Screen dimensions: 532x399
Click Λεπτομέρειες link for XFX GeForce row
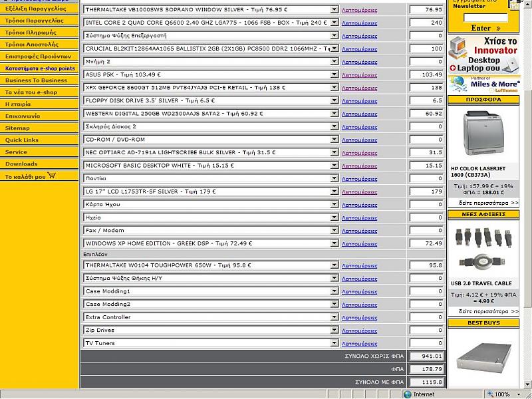[x=359, y=88]
